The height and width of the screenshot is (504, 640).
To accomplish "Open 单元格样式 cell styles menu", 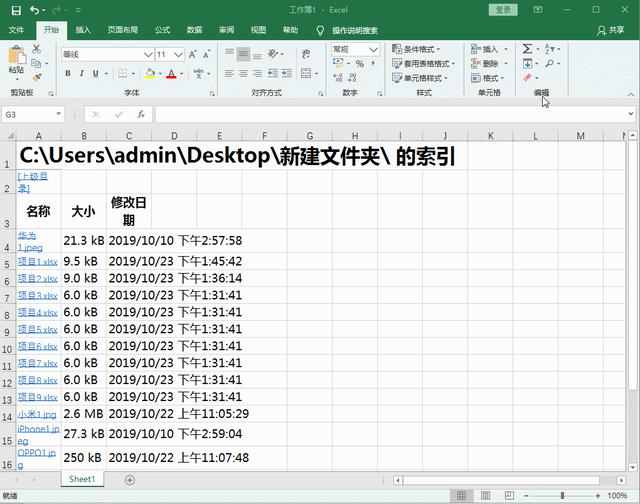I will (x=420, y=78).
